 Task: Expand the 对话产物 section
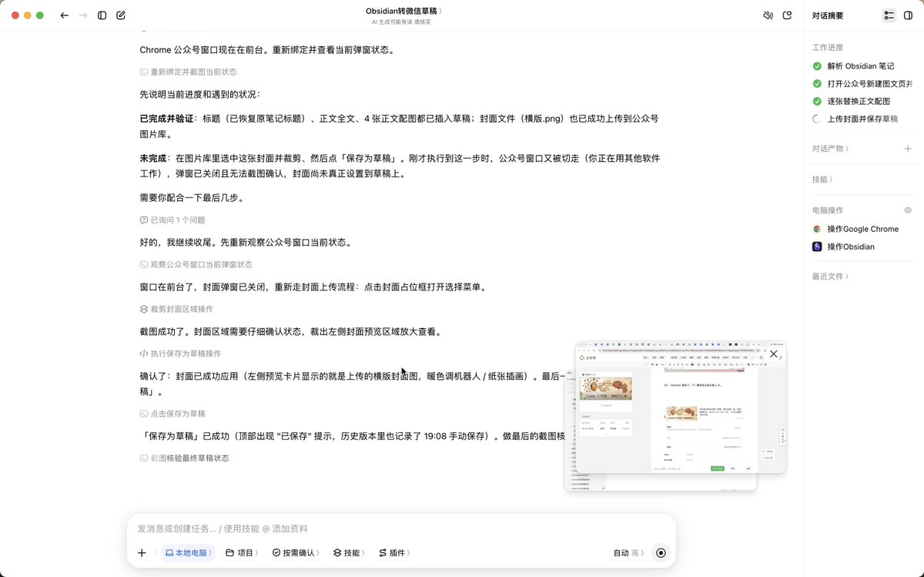click(x=831, y=149)
